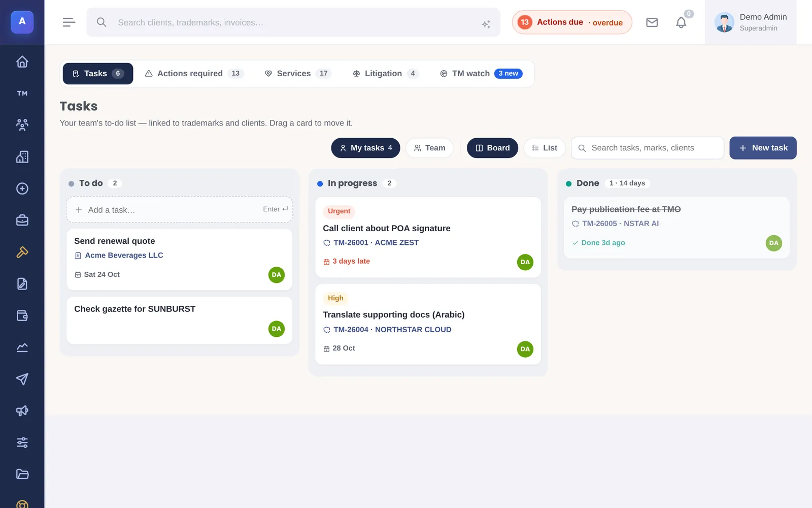This screenshot has height=508, width=812.
Task: Open the mail envelope icon
Action: (652, 22)
